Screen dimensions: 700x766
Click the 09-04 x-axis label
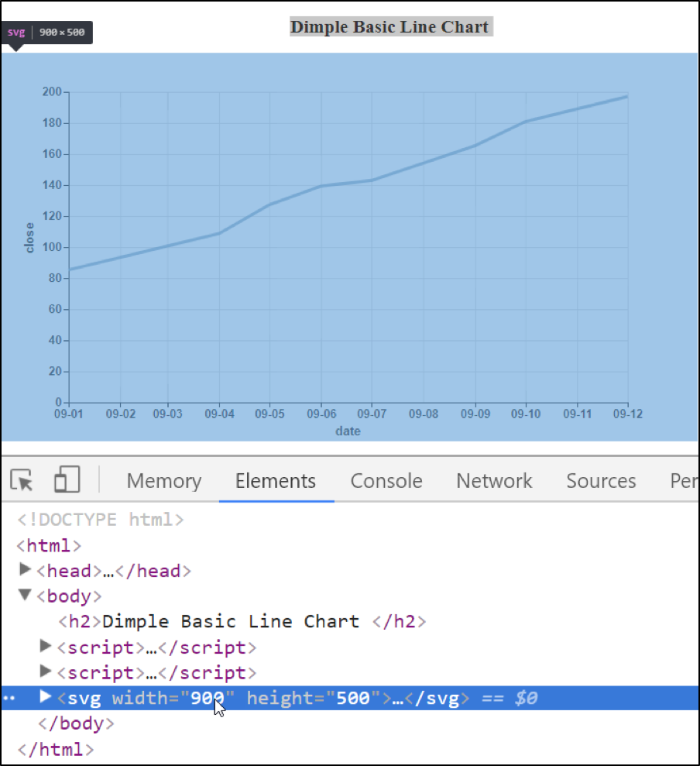[219, 414]
